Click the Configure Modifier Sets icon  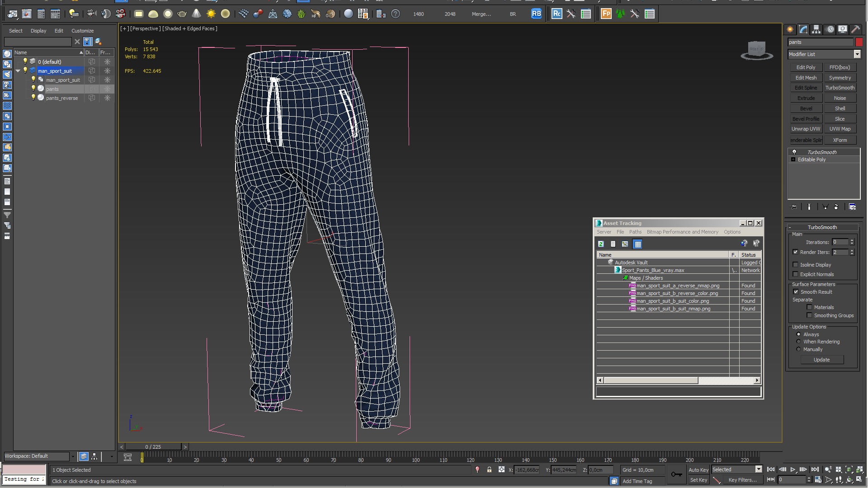pos(853,207)
